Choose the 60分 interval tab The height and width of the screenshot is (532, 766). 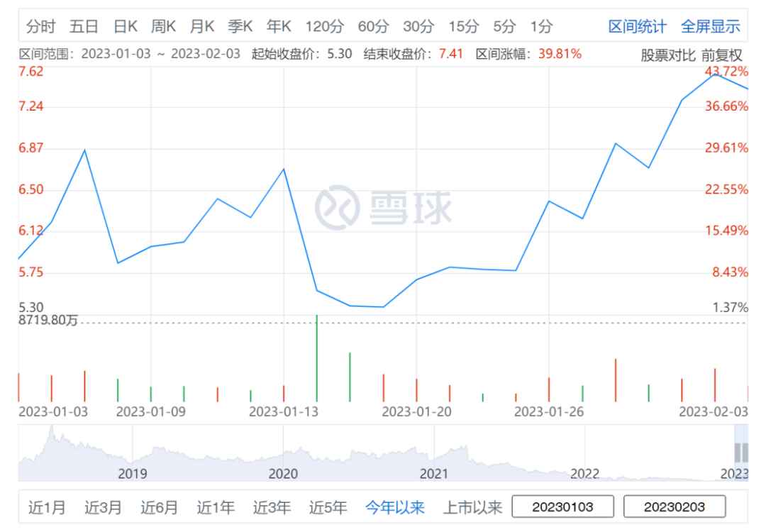click(x=373, y=26)
